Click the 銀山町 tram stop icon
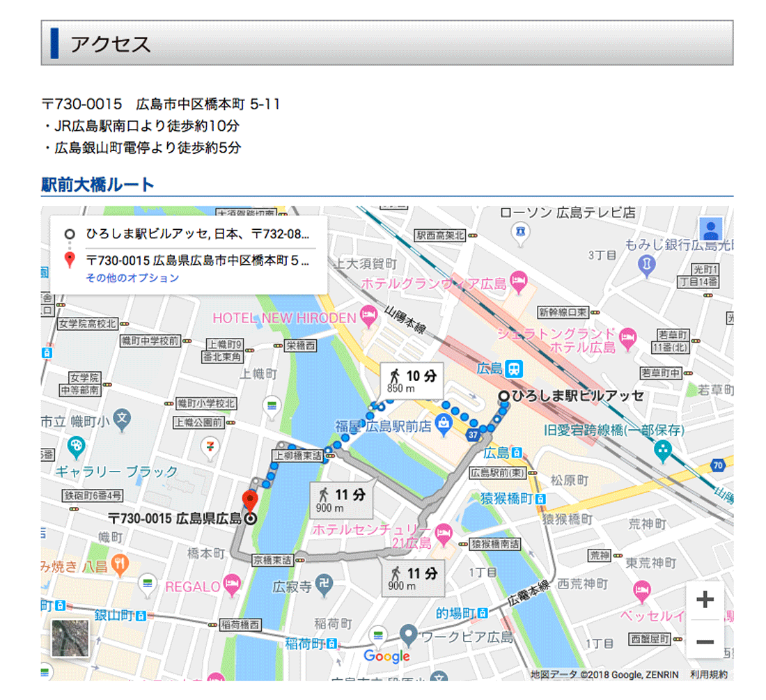Image resolution: width=766 pixels, height=700 pixels. [141, 616]
